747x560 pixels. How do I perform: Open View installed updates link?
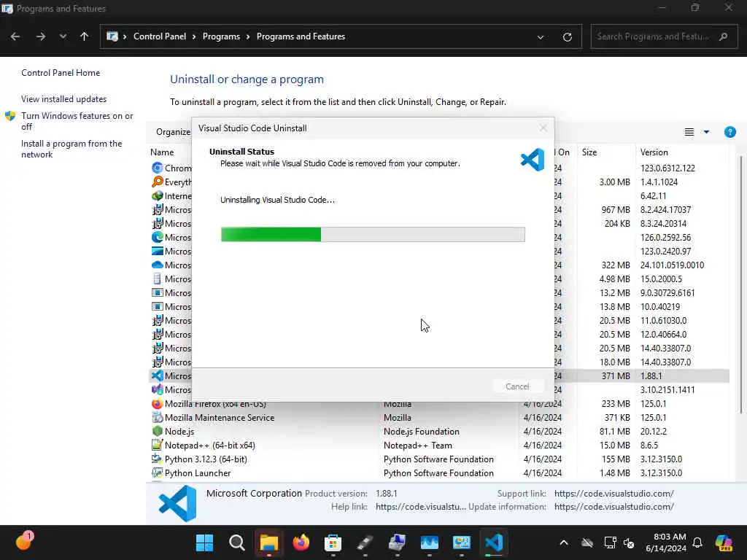[x=64, y=99]
